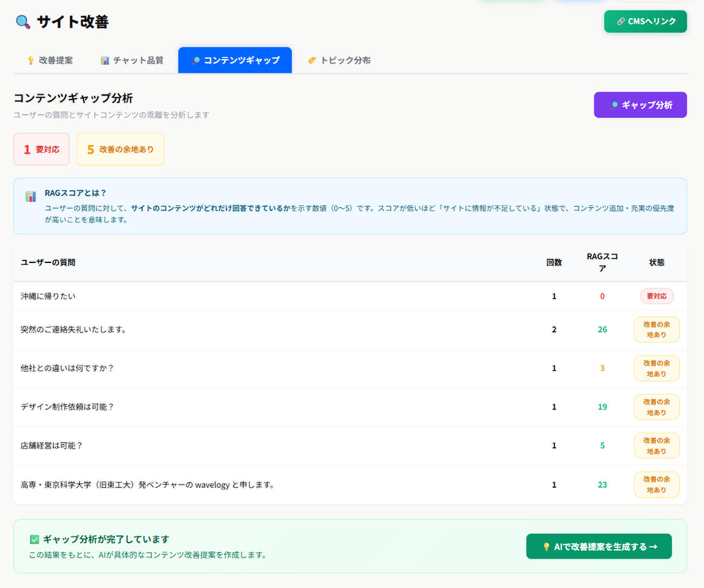Viewport: 704px width, 588px height.
Task: Click the 要対応 status badge for 沖縄に帰りたい
Action: (x=656, y=296)
